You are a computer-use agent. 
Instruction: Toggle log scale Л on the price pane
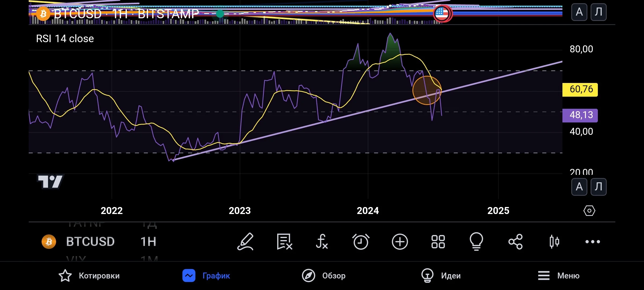point(598,12)
